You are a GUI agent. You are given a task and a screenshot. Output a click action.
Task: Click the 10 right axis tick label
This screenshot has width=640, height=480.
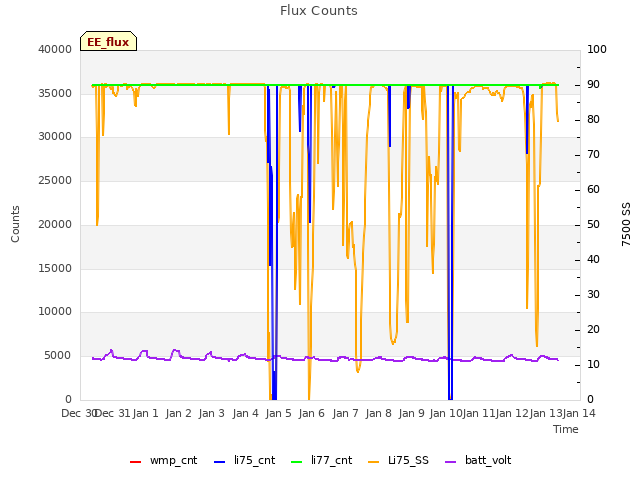point(593,364)
